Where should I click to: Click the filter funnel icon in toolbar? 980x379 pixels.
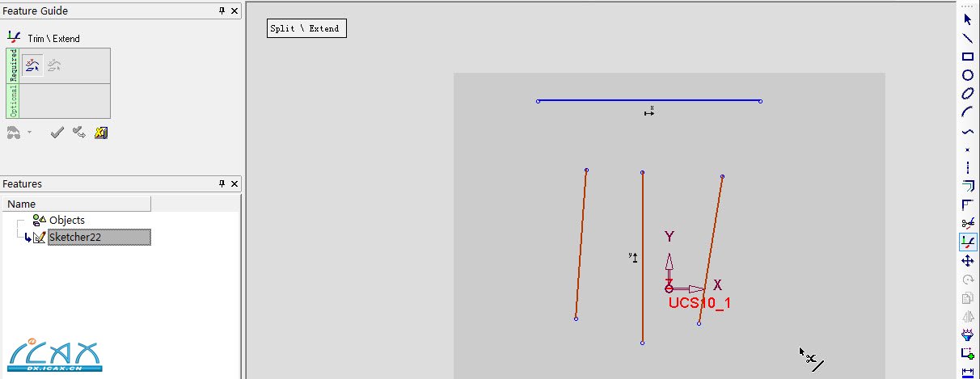(967, 335)
